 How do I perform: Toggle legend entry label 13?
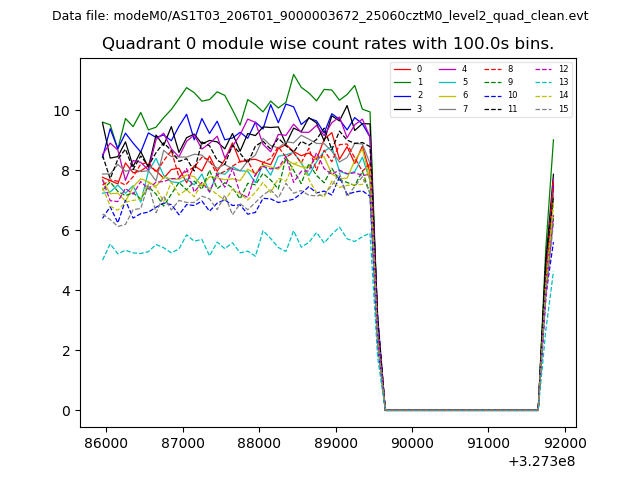(x=563, y=82)
